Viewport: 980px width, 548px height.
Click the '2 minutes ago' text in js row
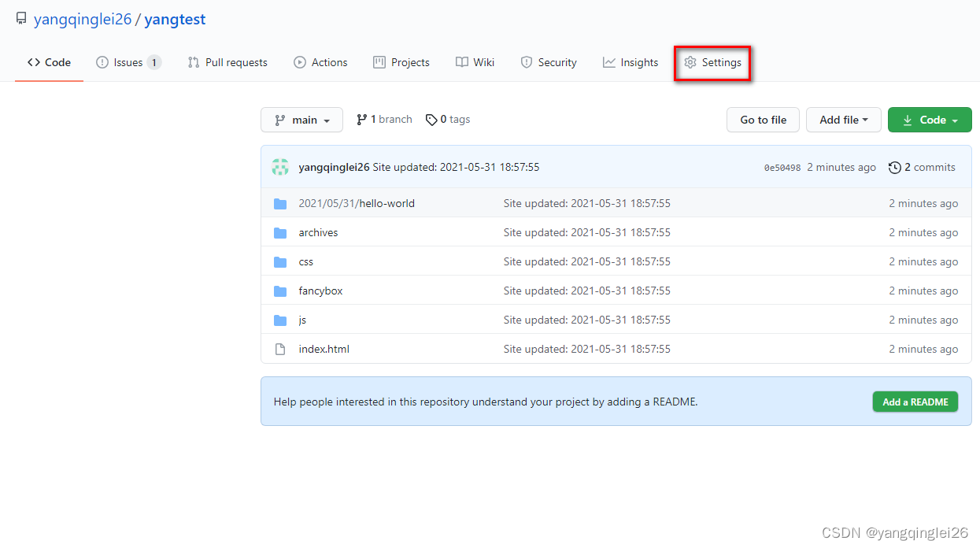point(923,320)
